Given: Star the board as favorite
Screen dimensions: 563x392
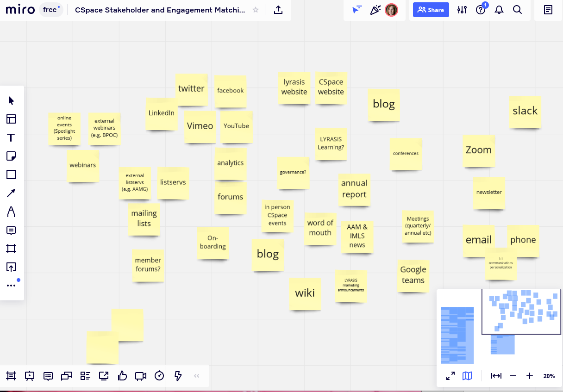Looking at the screenshot, I should 256,10.
